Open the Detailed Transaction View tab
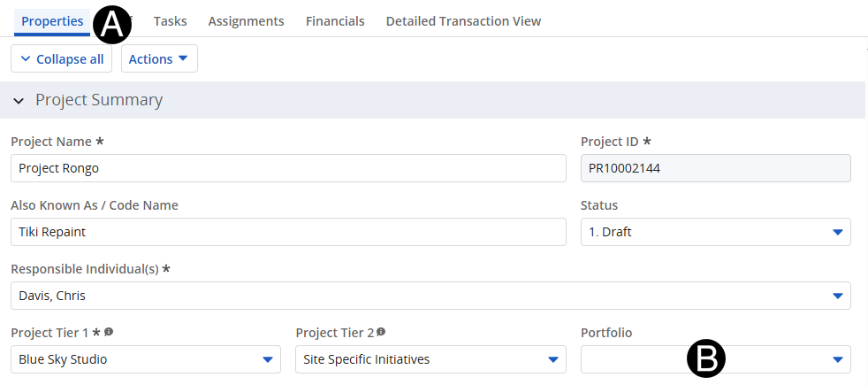This screenshot has height=385, width=868. click(x=463, y=21)
